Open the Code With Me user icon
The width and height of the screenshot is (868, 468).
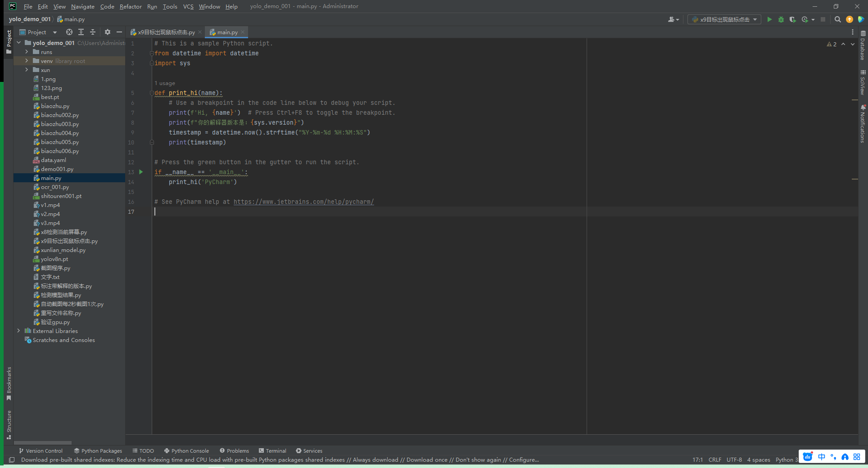[x=671, y=19]
